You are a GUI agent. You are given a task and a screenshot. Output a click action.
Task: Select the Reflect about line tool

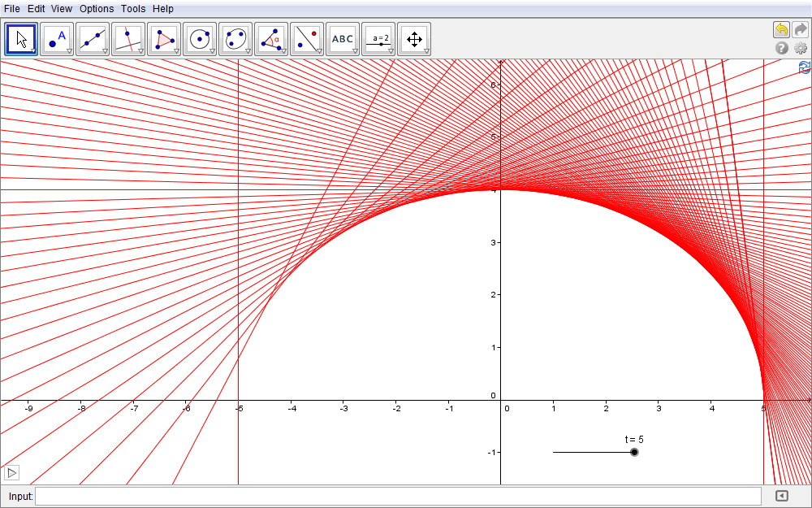pyautogui.click(x=307, y=38)
